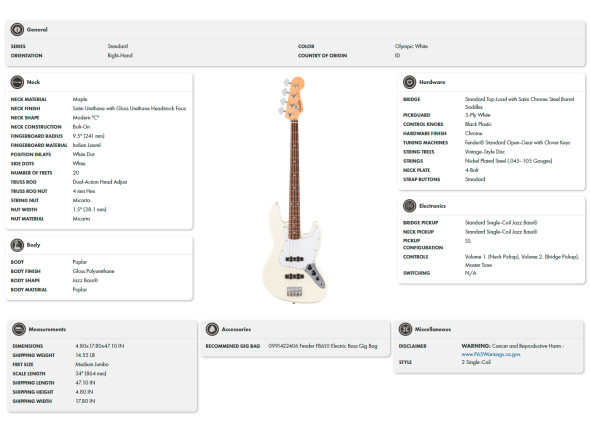Image resolution: width=590 pixels, height=434 pixels.
Task: Click the 9.5" (241 mm) radius value
Action: 88,136
